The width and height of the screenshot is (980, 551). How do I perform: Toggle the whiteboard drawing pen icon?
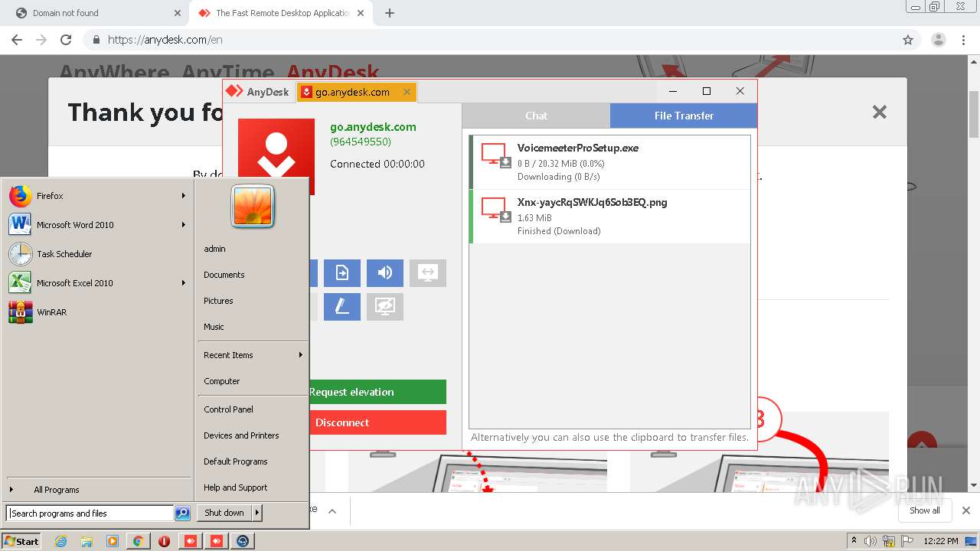(x=342, y=307)
